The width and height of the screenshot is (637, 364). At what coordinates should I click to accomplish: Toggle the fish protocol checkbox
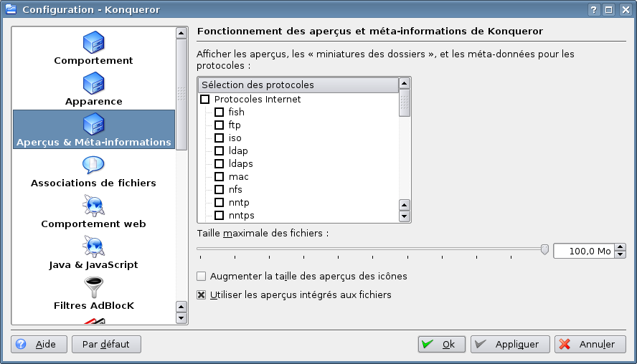pos(220,112)
